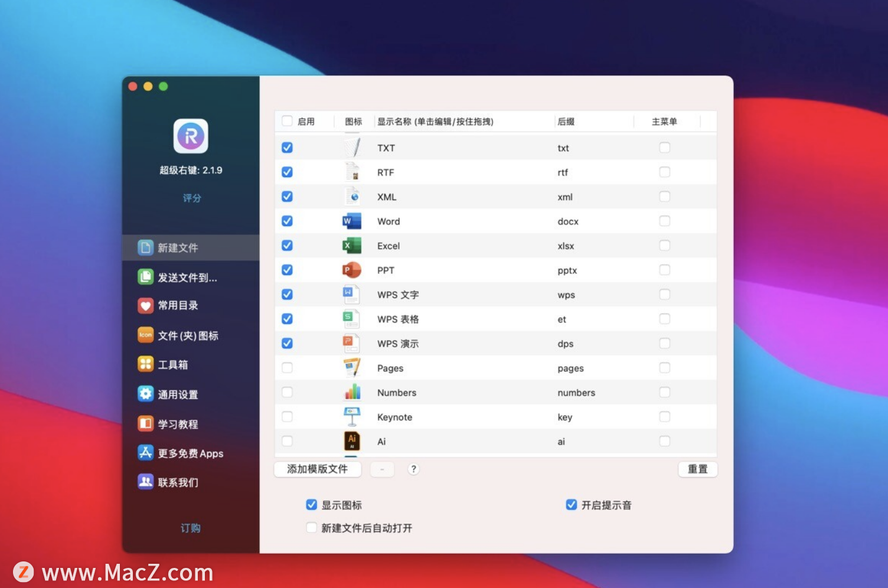Click the 添加模版文件 button
This screenshot has width=888, height=588.
pos(318,469)
